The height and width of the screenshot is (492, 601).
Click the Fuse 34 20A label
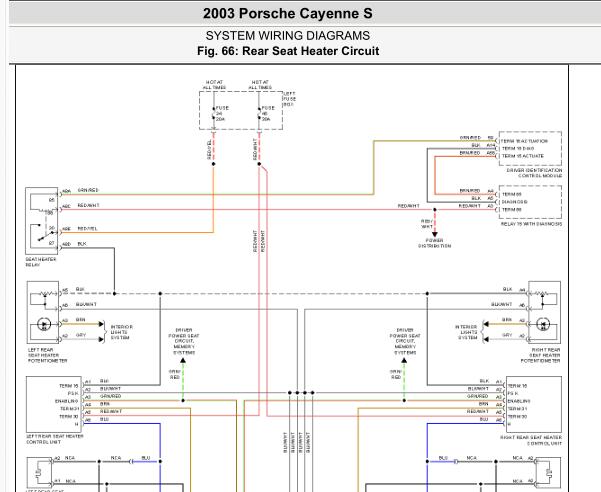pyautogui.click(x=222, y=113)
